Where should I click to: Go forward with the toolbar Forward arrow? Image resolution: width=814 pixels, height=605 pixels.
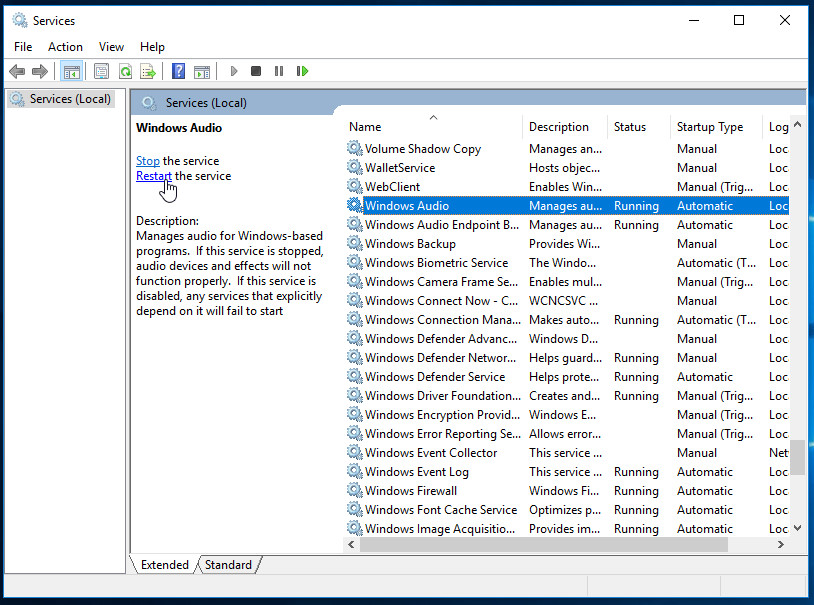point(40,71)
